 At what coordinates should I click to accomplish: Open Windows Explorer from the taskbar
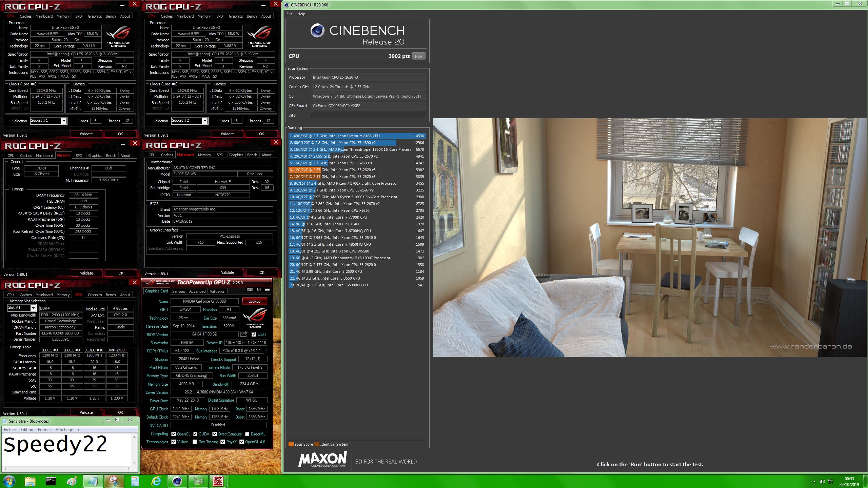coord(30,481)
